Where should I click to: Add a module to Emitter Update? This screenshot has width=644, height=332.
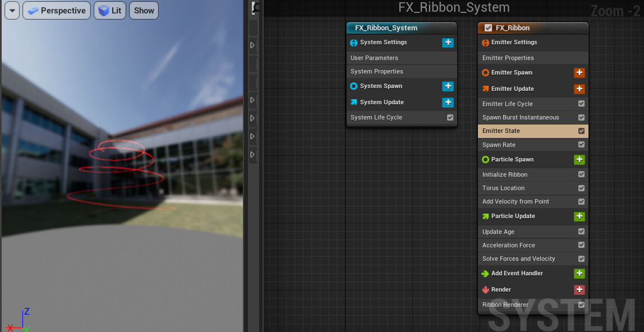[x=579, y=89]
